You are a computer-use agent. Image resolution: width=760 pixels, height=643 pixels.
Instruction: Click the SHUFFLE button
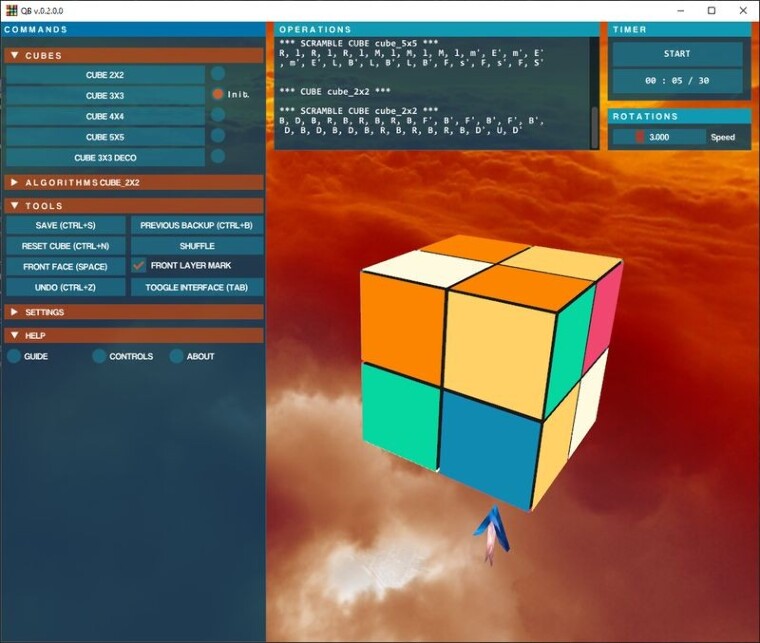(197, 246)
